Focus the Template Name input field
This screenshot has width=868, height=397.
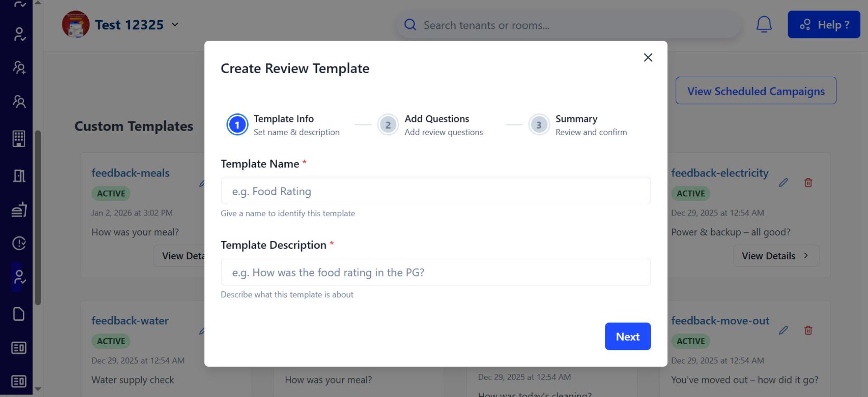(x=435, y=191)
